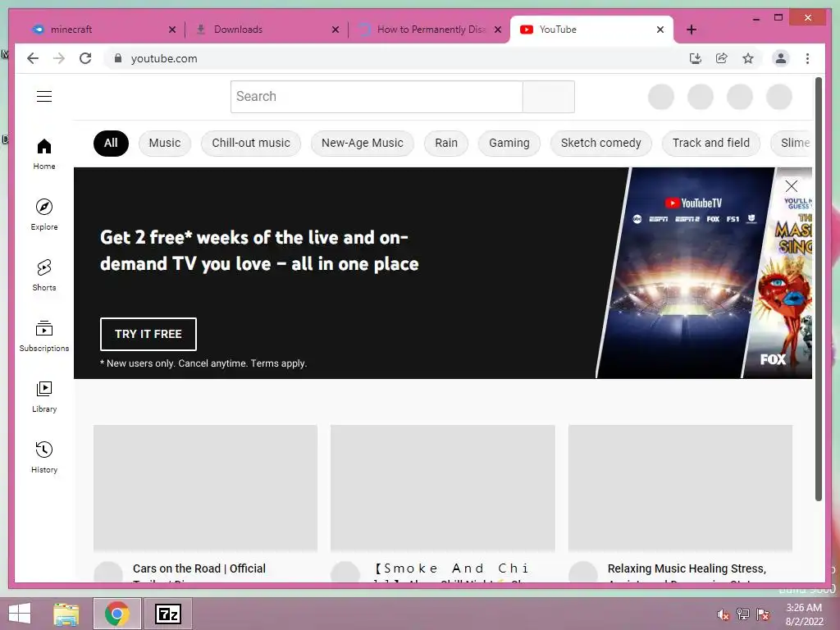840x630 pixels.
Task: Open the Action Center flag icon
Action: coord(763,614)
